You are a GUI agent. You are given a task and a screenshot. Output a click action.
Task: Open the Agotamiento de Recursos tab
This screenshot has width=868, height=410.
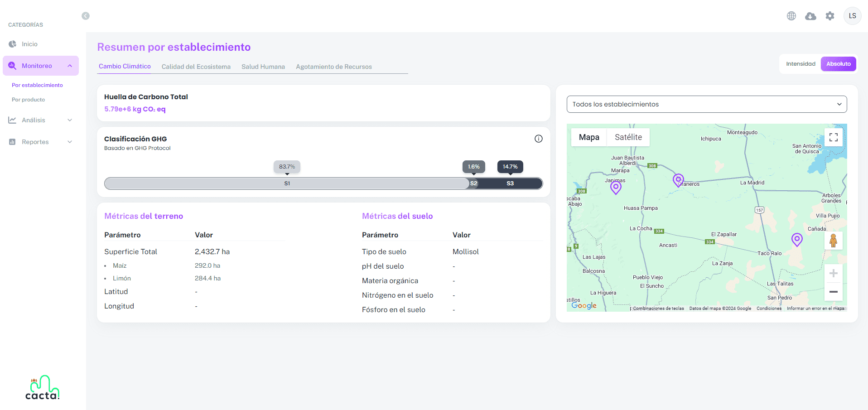(334, 67)
